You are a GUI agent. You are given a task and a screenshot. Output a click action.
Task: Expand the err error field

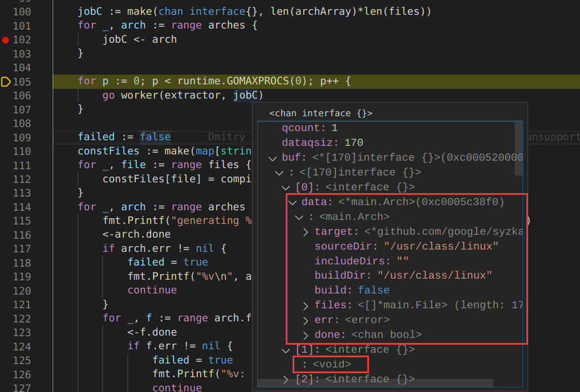coord(306,320)
